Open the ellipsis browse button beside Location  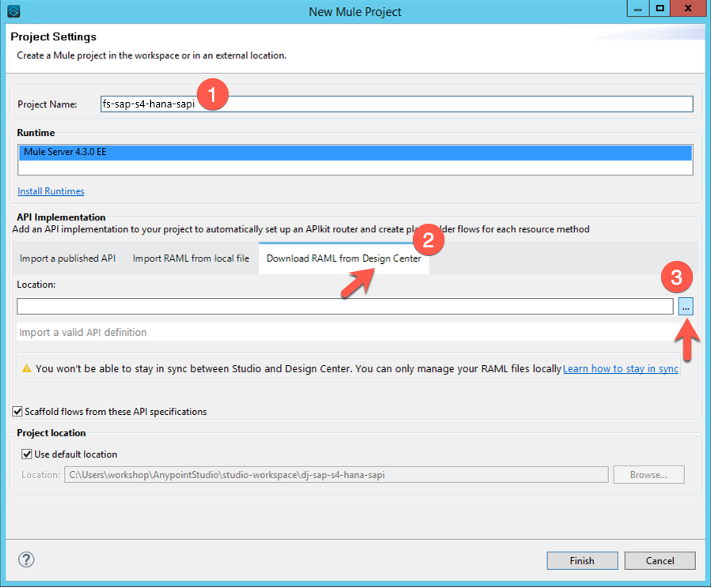click(x=686, y=307)
